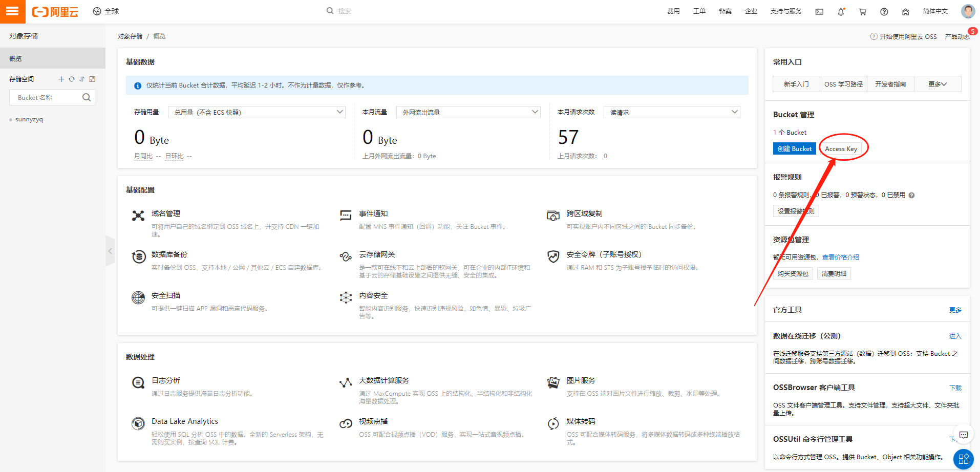Open 云存储网关 configuration
This screenshot has width=980, height=472.
pos(377,254)
